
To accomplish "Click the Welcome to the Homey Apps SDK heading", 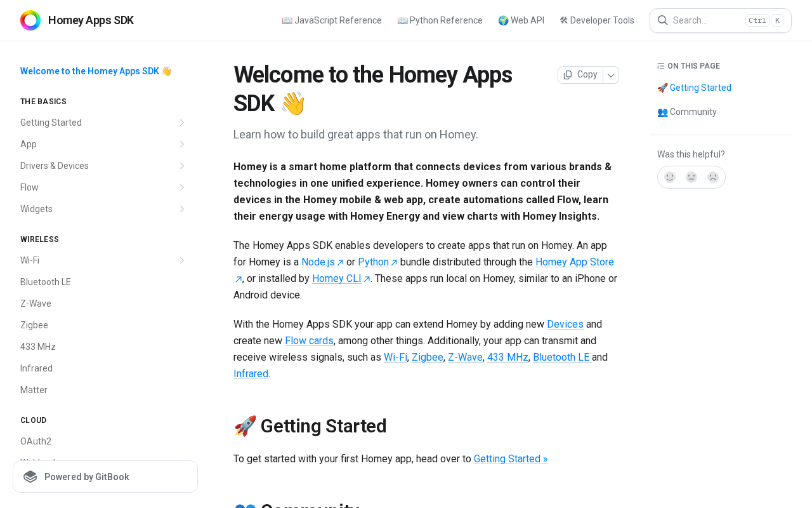I will [373, 89].
